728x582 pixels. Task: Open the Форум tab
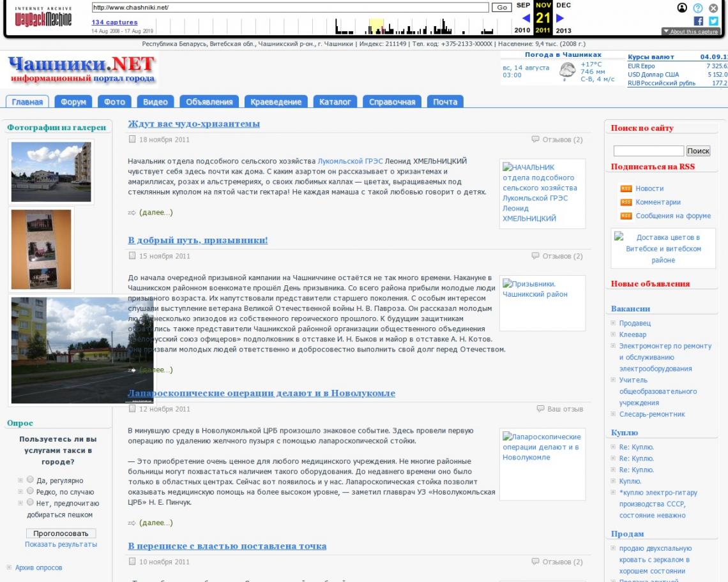point(73,101)
